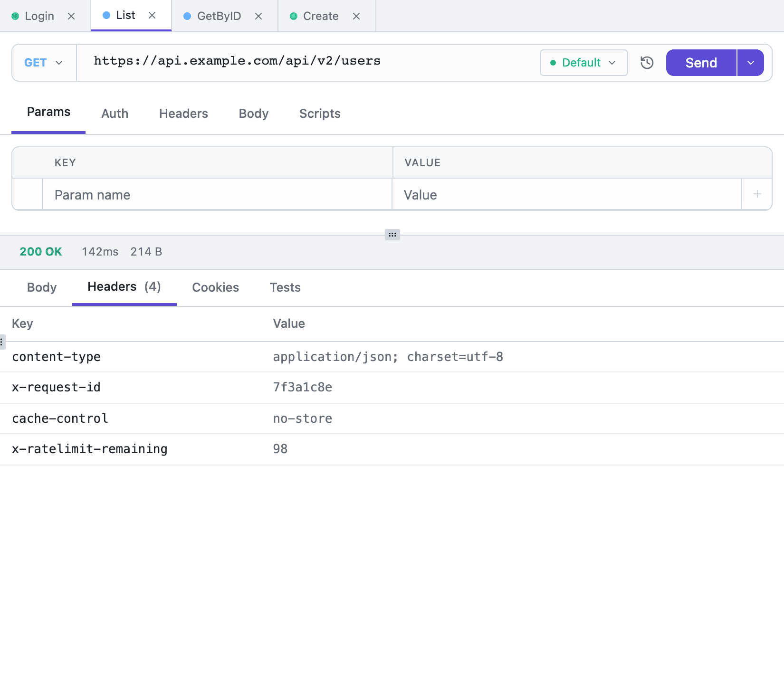Open the request Headers tab
Screen dimensions: 784x684
pyautogui.click(x=183, y=114)
